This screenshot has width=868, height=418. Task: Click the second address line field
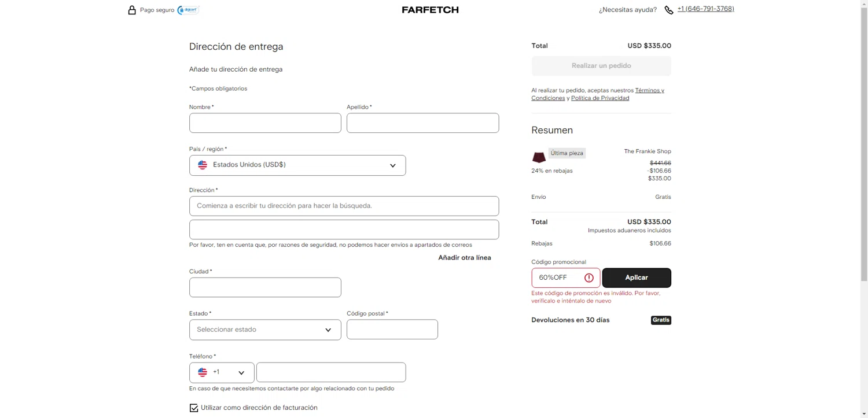point(344,230)
